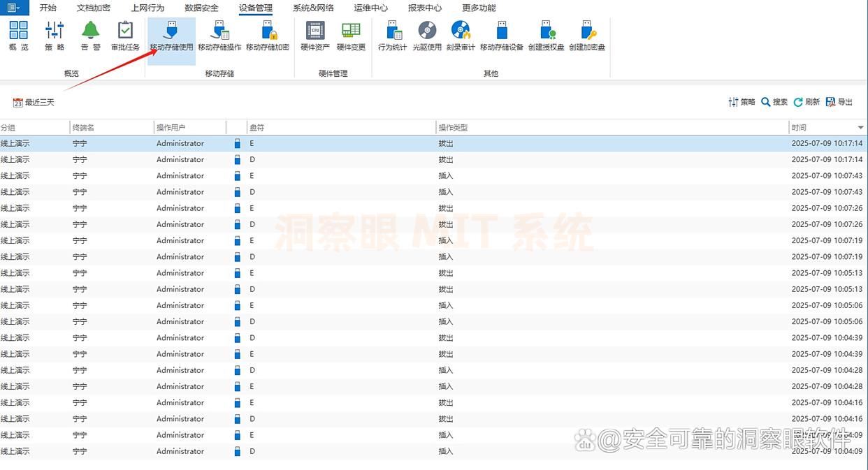Click USB icon in row E 10:07:43
The height and width of the screenshot is (470, 868).
237,175
